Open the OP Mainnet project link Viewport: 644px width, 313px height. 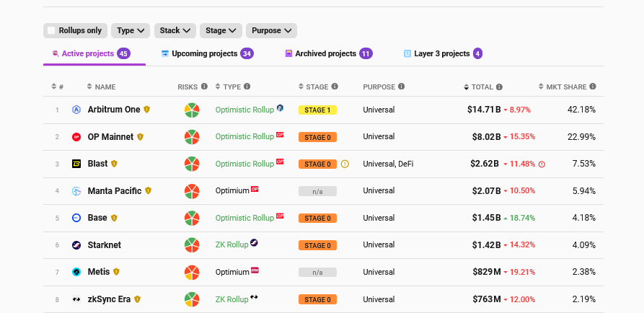click(x=110, y=137)
